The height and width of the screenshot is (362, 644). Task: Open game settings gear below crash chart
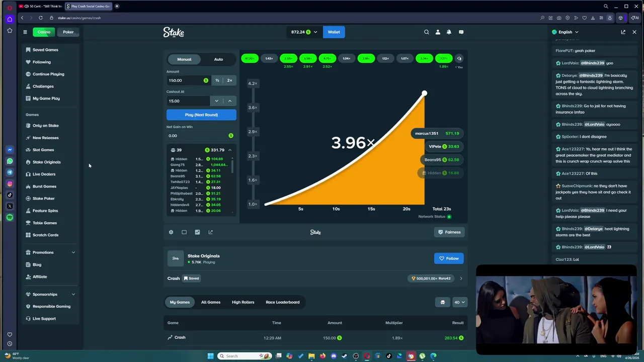coord(171,232)
